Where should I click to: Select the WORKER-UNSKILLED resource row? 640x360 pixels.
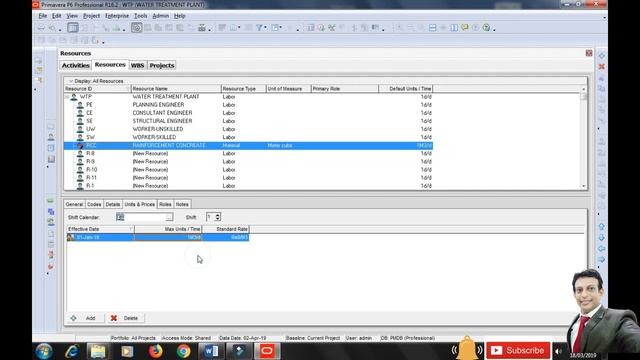[x=249, y=129]
